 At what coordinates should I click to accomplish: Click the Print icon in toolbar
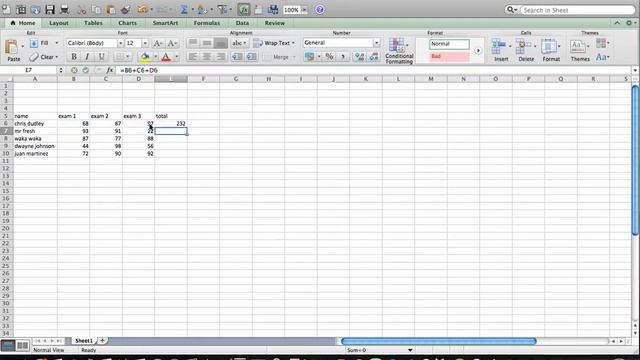coord(64,9)
